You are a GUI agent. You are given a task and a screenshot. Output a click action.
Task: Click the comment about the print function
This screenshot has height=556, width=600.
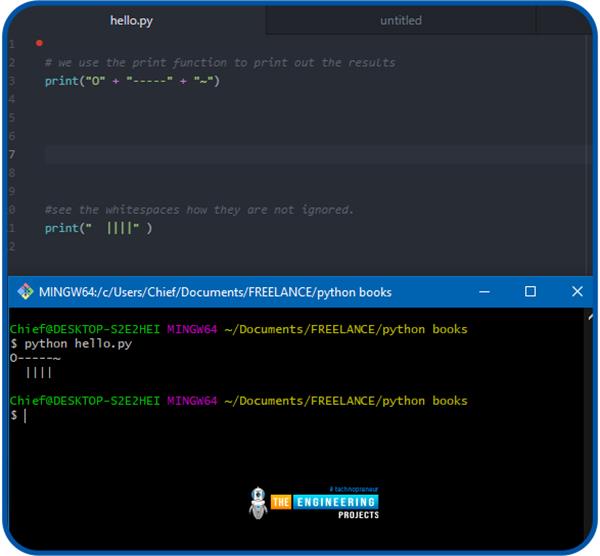pyautogui.click(x=220, y=62)
